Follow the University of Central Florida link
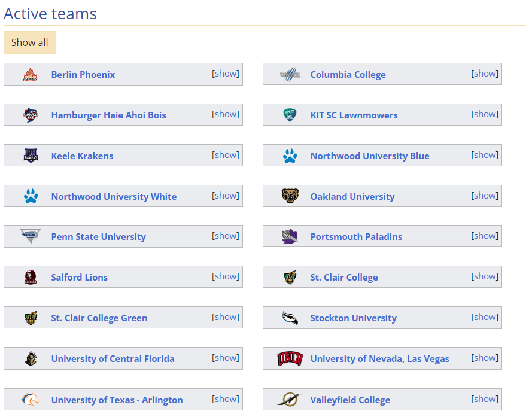The width and height of the screenshot is (526, 420). (x=113, y=358)
